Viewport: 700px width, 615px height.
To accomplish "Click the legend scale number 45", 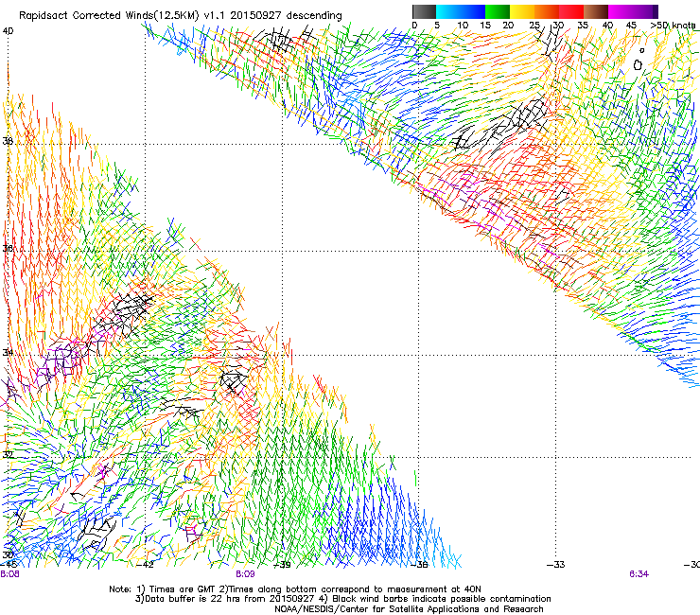I will tap(631, 26).
